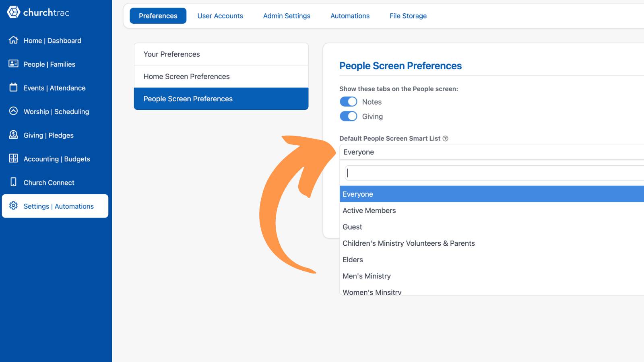
Task: Click the Giving toggle label
Action: click(x=372, y=117)
